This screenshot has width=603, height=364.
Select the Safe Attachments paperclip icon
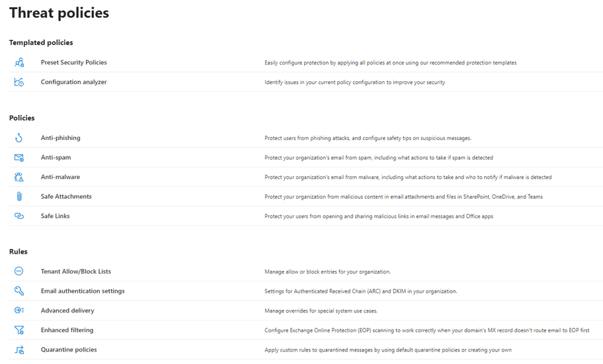click(19, 196)
